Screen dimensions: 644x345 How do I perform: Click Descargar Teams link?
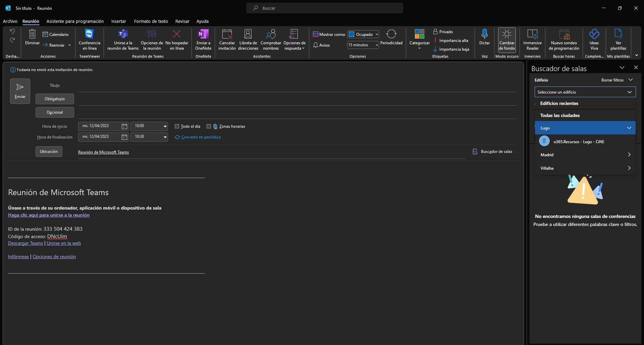tap(25, 243)
